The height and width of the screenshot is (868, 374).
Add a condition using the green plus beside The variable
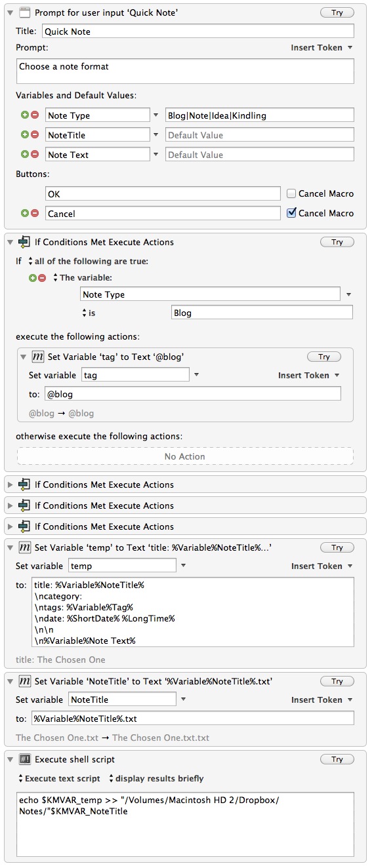pos(33,277)
